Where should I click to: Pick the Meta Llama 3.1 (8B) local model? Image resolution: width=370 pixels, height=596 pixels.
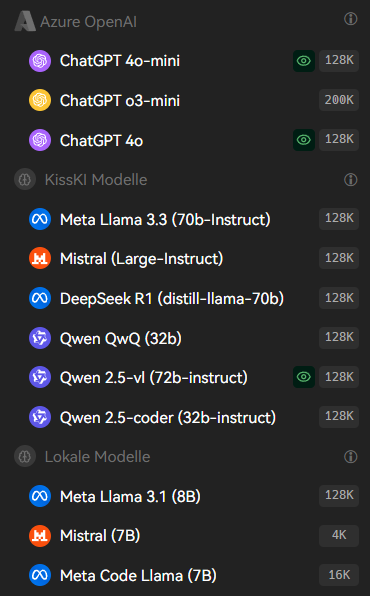tap(185, 496)
